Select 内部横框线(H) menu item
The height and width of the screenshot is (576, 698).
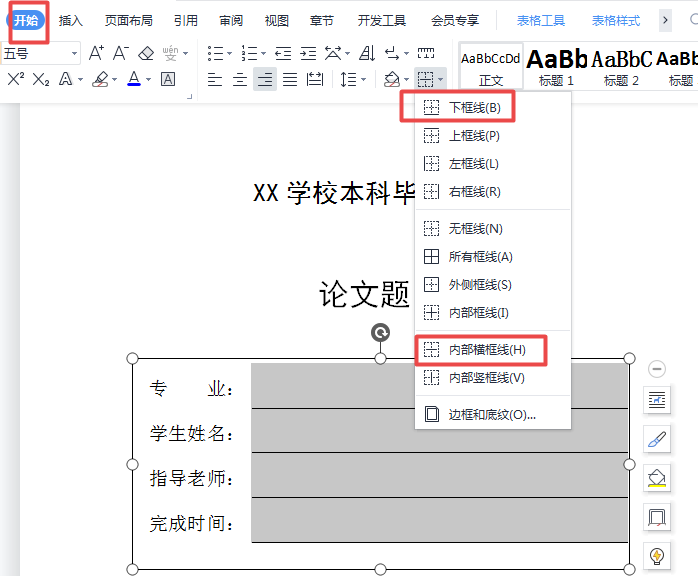(493, 349)
